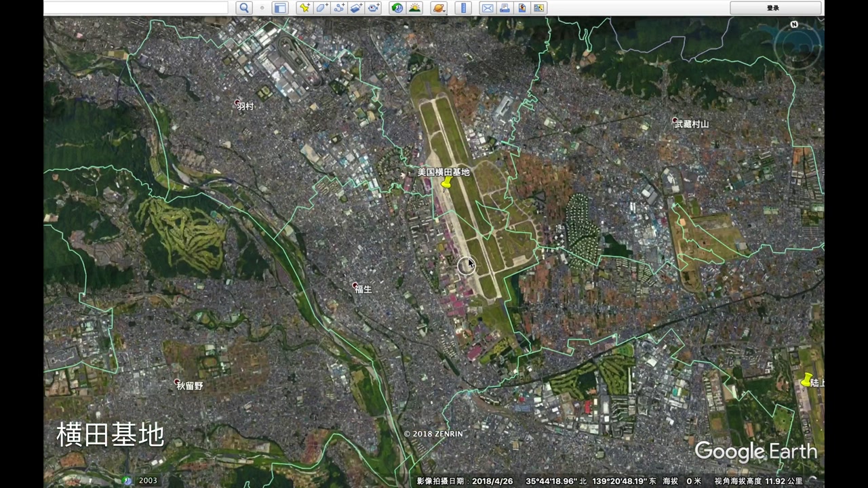Image resolution: width=868 pixels, height=488 pixels.
Task: View in Google Maps icon
Action: (539, 8)
